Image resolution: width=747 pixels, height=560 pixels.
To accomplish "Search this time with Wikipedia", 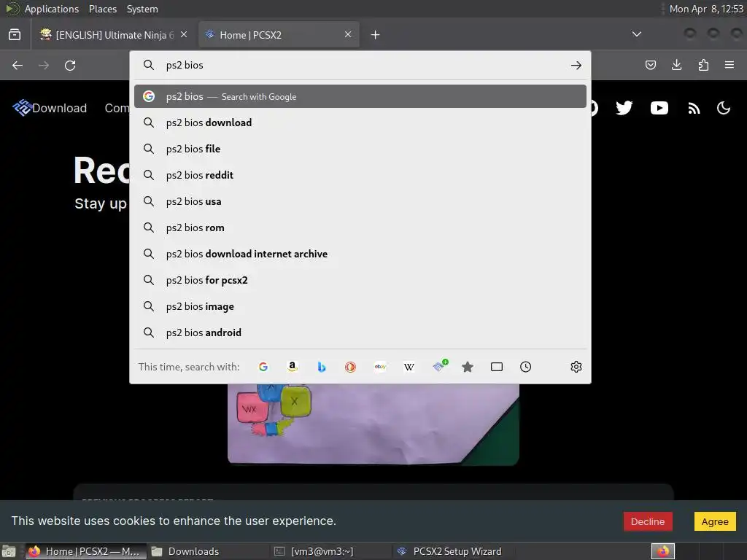I will [409, 367].
